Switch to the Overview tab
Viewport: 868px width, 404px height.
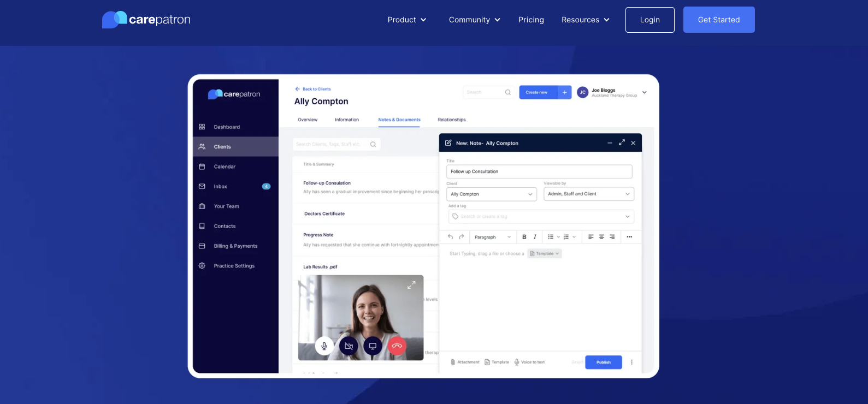[308, 120]
